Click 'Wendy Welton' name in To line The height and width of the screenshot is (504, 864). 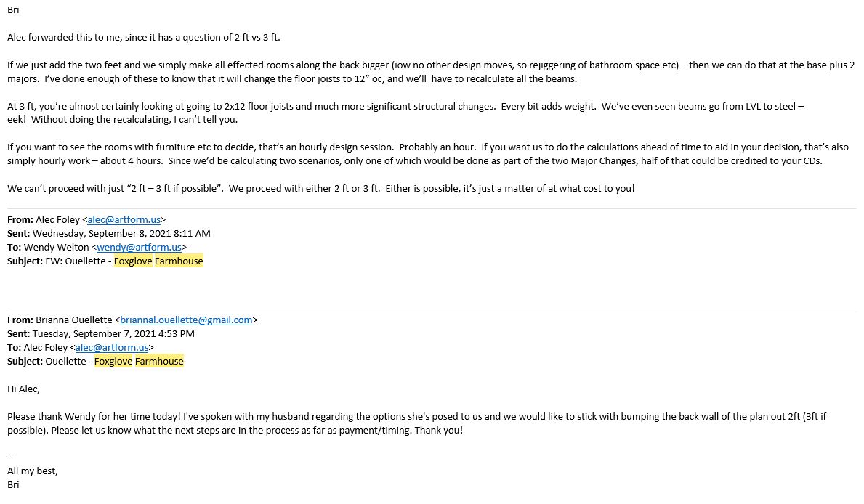click(x=56, y=248)
